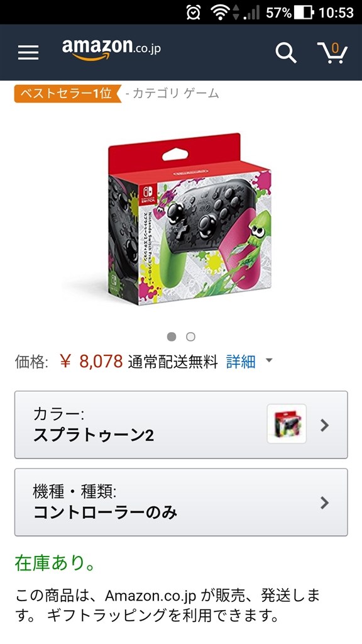Open the カラー selection chevron

click(x=325, y=425)
